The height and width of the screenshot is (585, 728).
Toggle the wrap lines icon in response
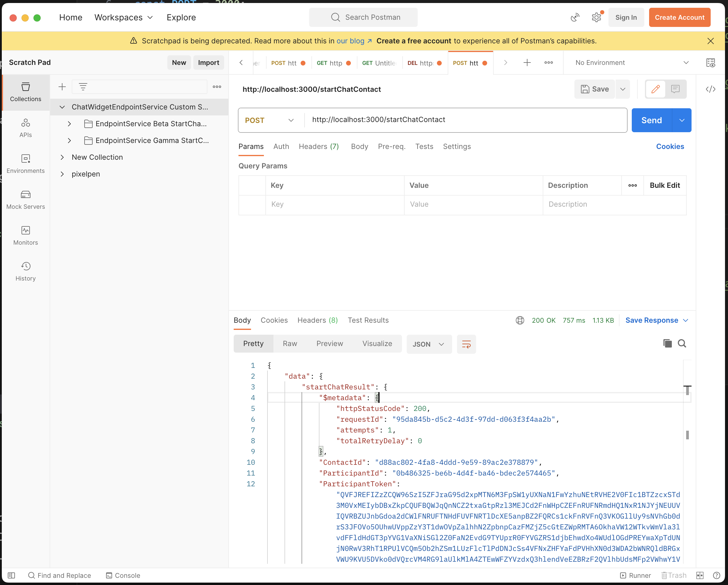click(x=466, y=344)
